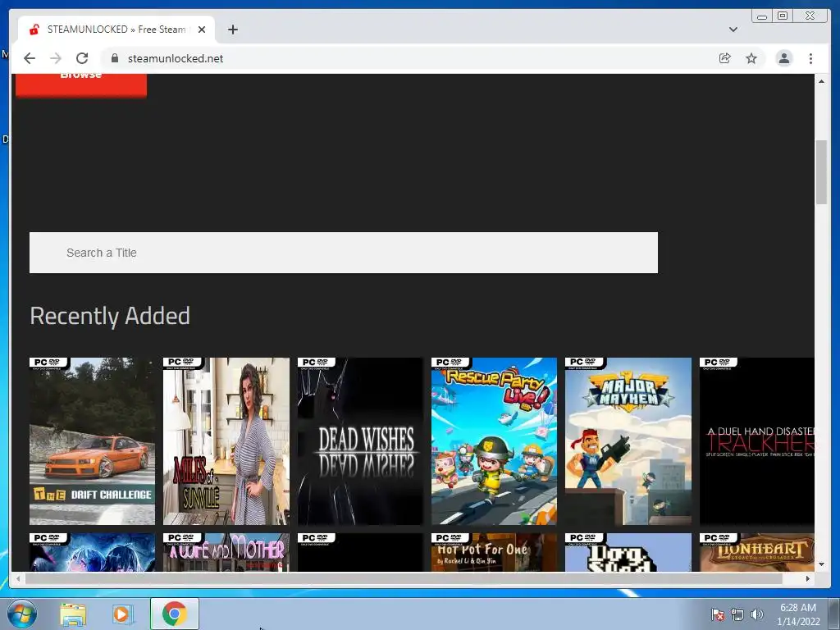The width and height of the screenshot is (840, 630).
Task: View site info via the padlock icon
Action: point(114,58)
